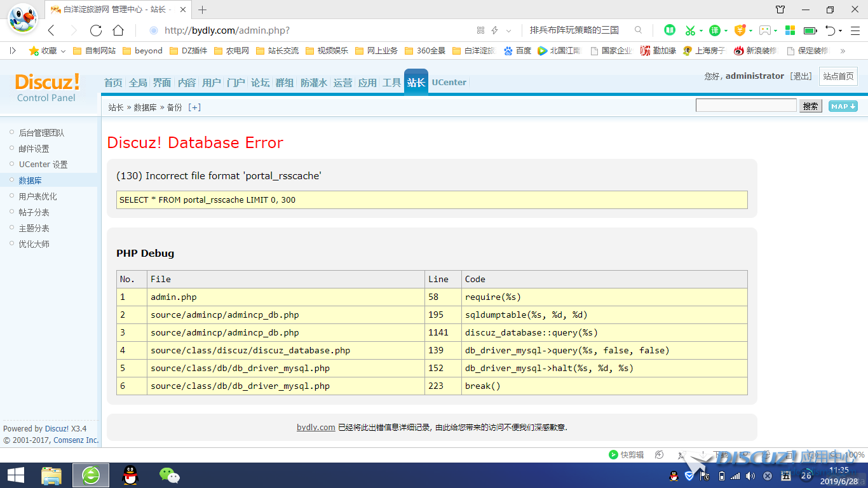Click the Windows Start button
Viewport: 868px width, 488px height.
click(x=16, y=475)
